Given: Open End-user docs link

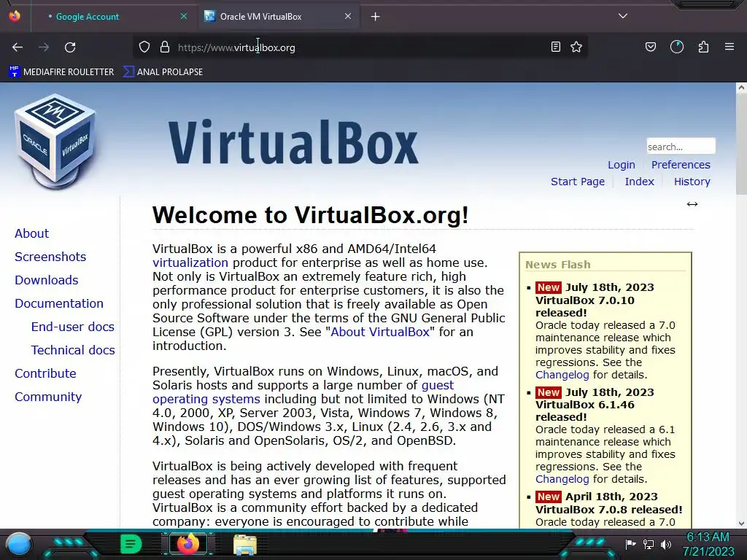Looking at the screenshot, I should tap(72, 327).
